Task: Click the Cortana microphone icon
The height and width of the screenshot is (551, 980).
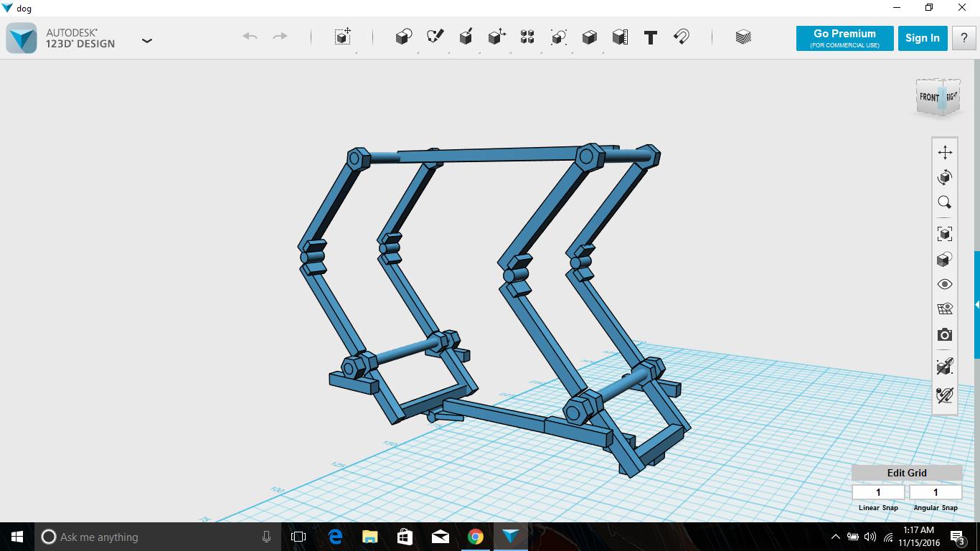Action: [x=266, y=537]
